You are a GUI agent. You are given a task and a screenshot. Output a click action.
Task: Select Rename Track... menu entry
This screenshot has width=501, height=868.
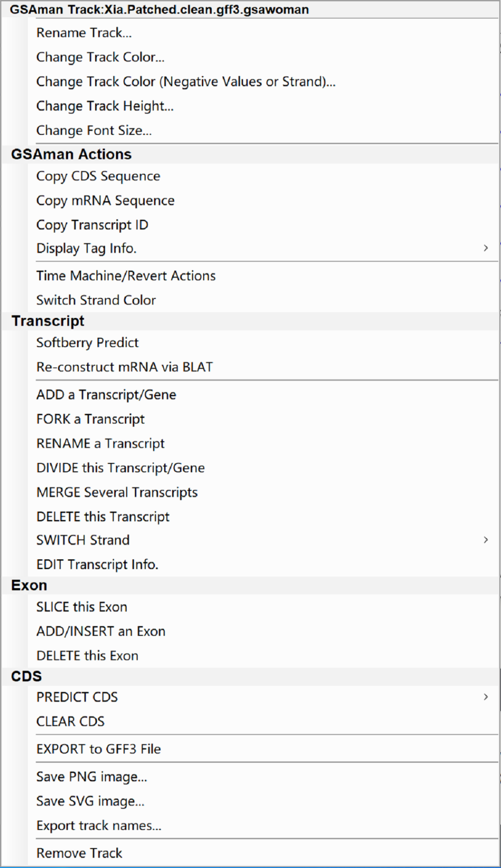[84, 33]
